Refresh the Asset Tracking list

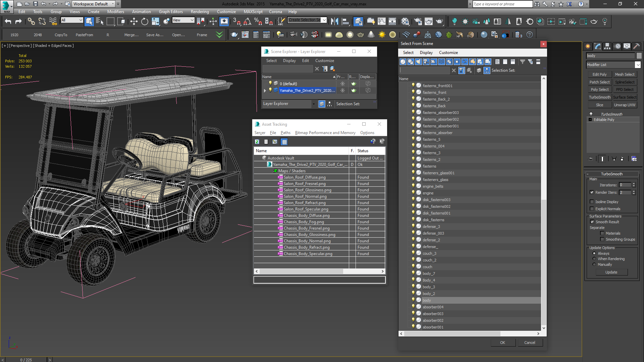(x=257, y=142)
